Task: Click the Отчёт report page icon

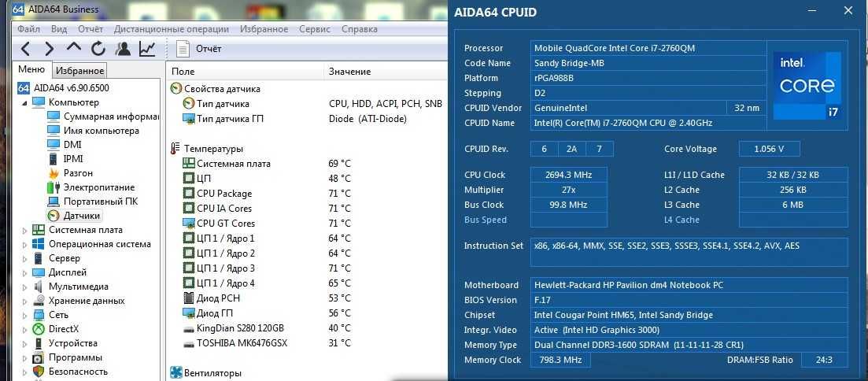Action: point(183,49)
